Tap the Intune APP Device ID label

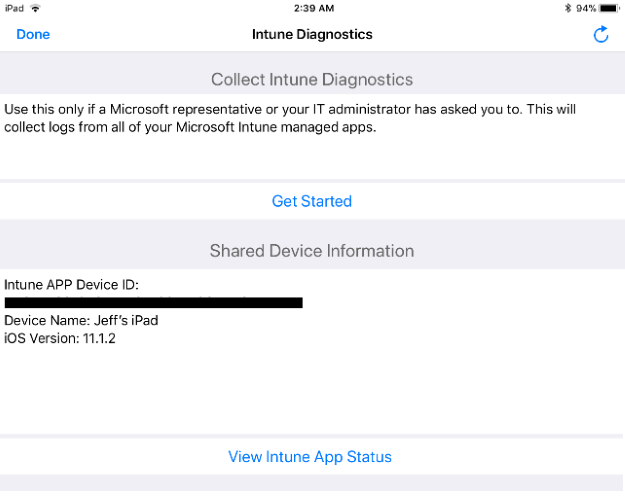[x=71, y=285]
